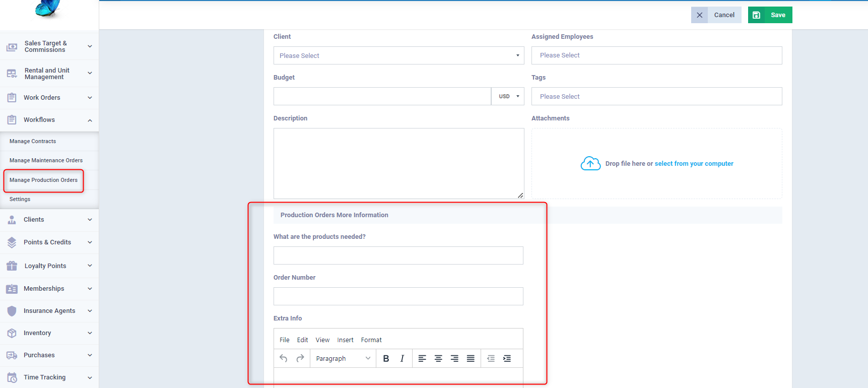Open the Paragraph style dropdown
Screen dimensions: 868x388
click(x=343, y=358)
